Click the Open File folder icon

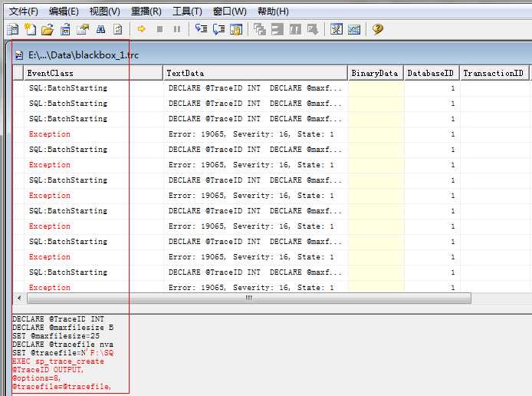(48, 30)
